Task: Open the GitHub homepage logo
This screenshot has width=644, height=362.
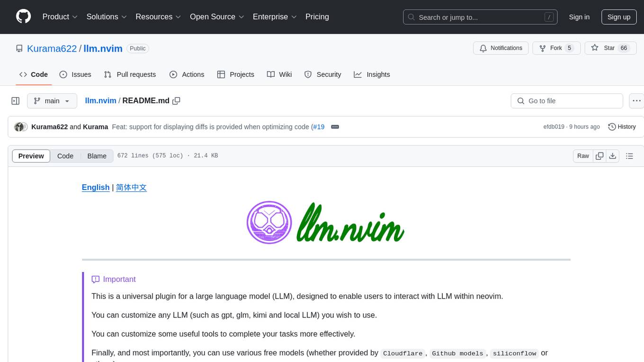Action: (x=23, y=17)
